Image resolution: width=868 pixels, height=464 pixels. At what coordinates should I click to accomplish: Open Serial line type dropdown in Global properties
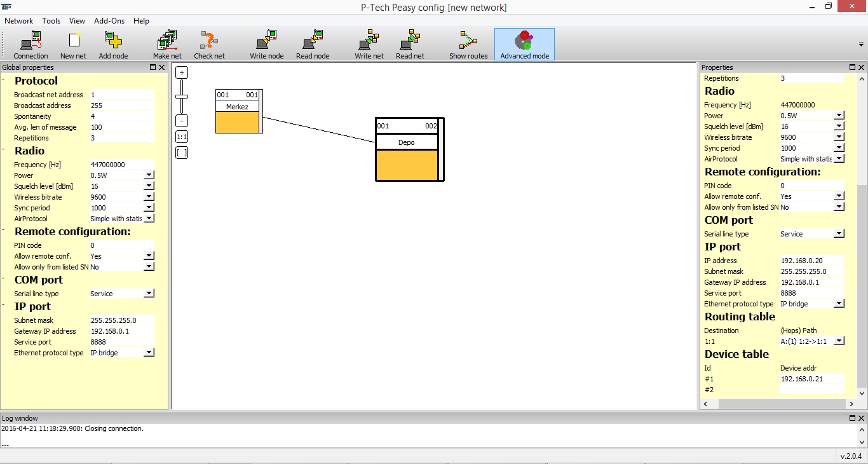[x=149, y=294]
